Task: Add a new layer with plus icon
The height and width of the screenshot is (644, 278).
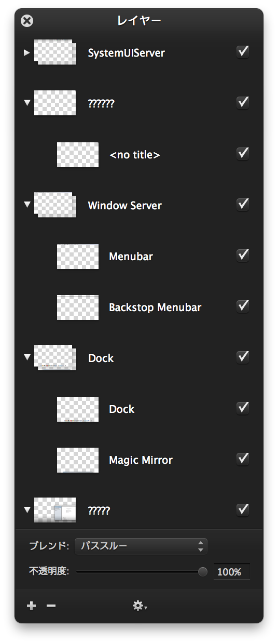Action: click(32, 606)
